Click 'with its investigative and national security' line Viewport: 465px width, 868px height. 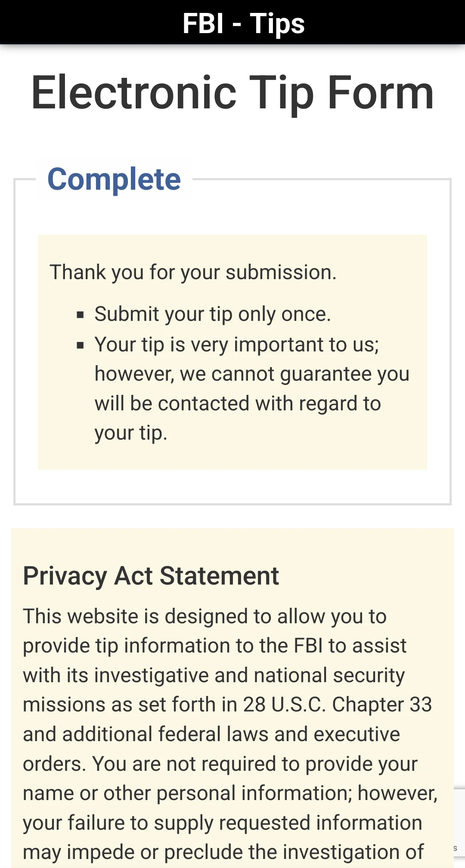pos(214,675)
